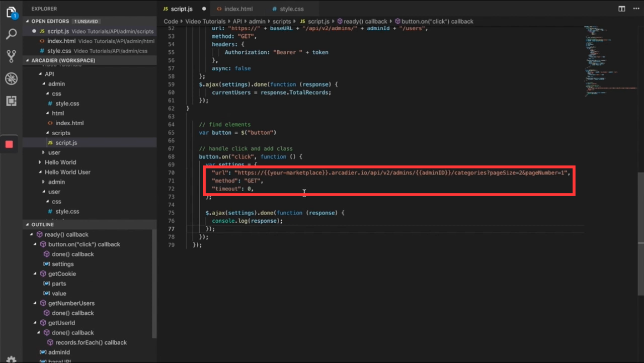
Task: Click the variable icon beside value in Outline
Action: (47, 294)
